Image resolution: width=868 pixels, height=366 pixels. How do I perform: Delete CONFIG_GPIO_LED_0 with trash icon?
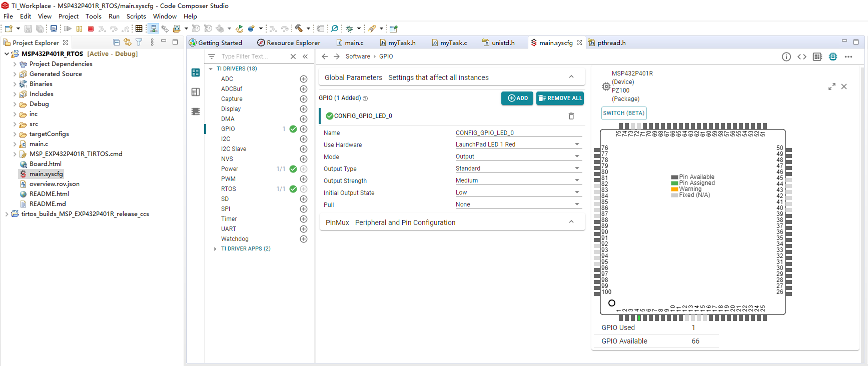571,116
